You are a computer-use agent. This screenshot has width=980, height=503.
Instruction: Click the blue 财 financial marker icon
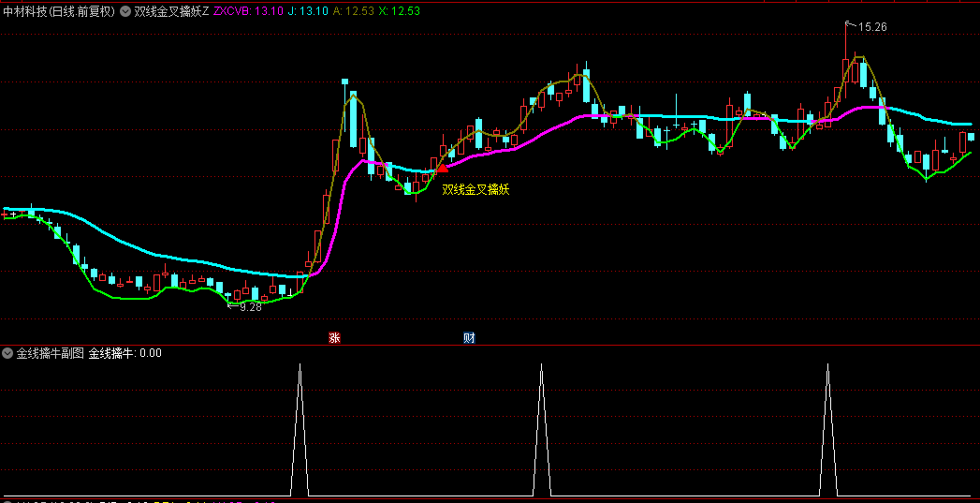click(x=469, y=338)
